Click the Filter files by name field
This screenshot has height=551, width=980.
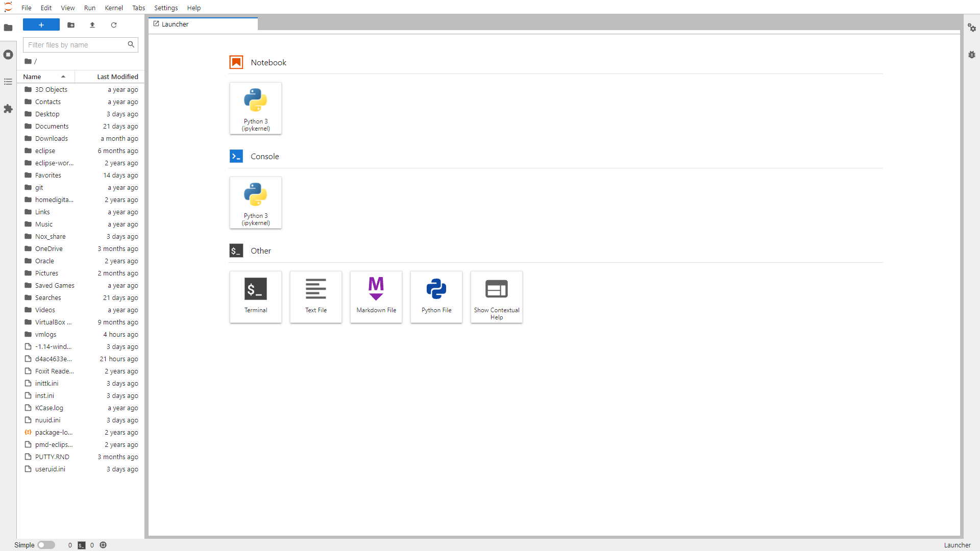(x=76, y=45)
